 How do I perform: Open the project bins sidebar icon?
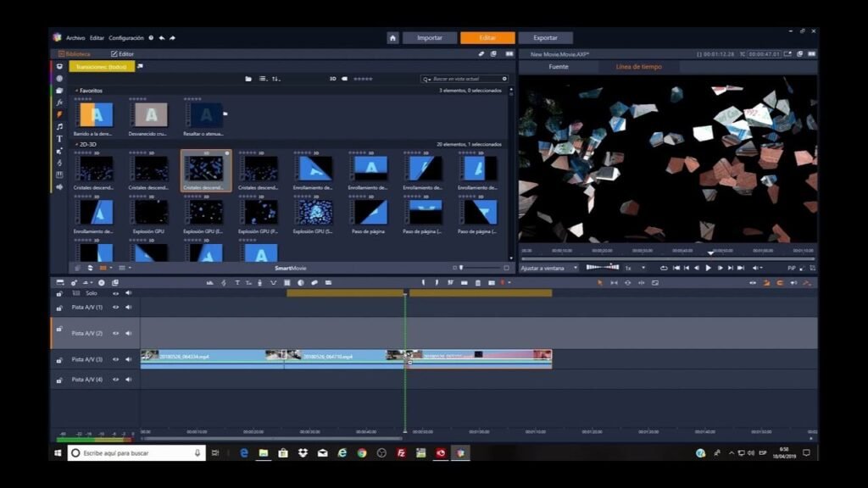(x=59, y=66)
